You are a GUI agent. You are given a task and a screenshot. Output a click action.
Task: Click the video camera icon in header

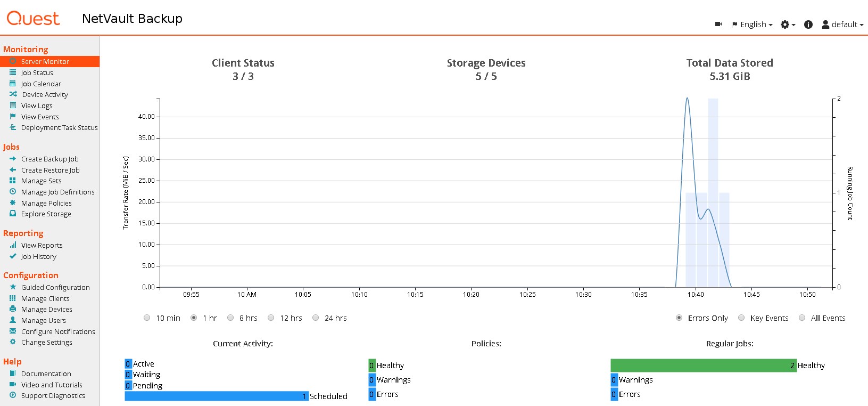pyautogui.click(x=718, y=25)
